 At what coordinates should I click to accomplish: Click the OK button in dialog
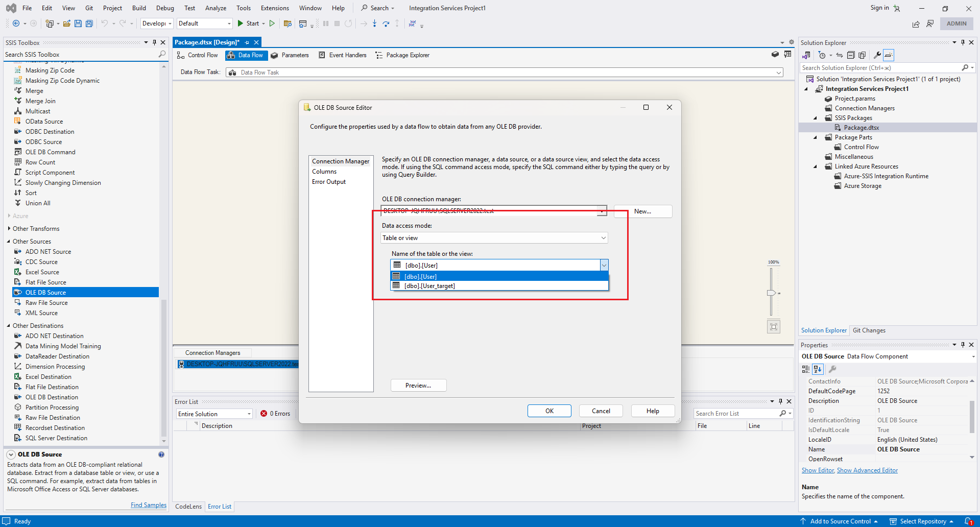pos(549,411)
